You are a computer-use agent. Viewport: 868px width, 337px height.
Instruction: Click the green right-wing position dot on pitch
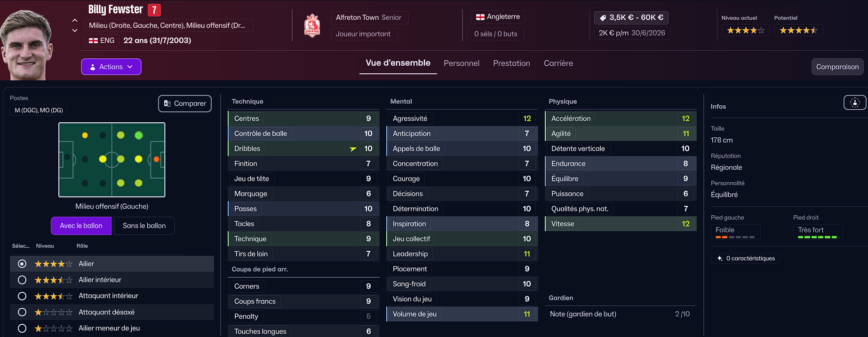click(138, 135)
